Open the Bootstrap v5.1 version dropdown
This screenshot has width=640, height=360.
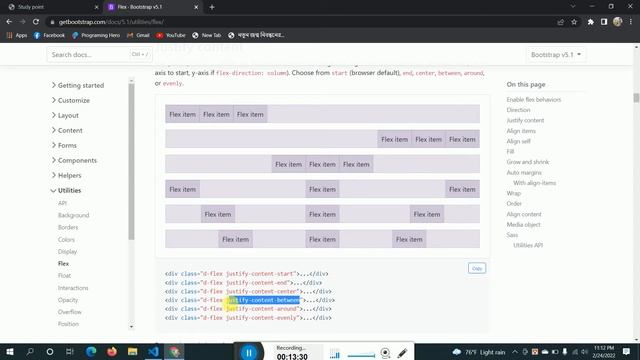point(556,54)
